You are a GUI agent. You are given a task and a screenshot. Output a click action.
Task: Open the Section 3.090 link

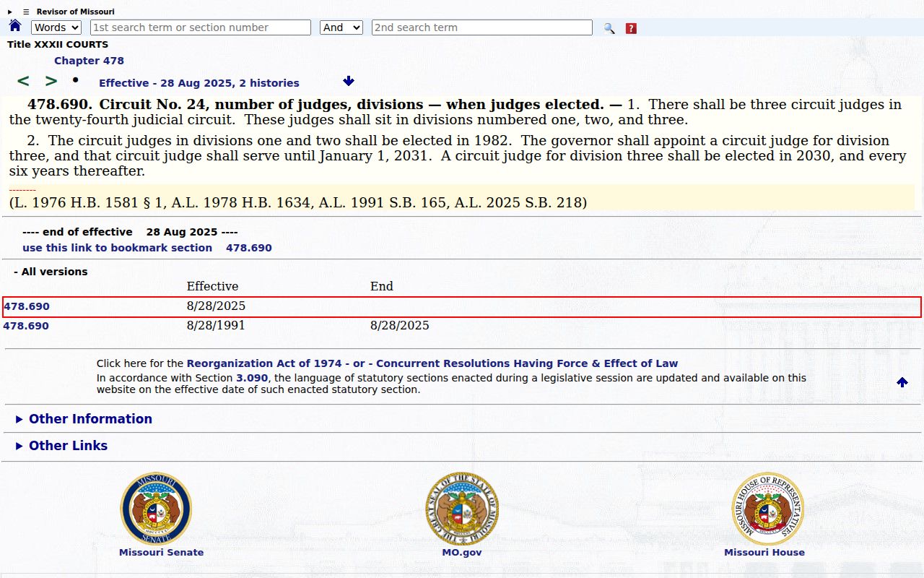252,378
